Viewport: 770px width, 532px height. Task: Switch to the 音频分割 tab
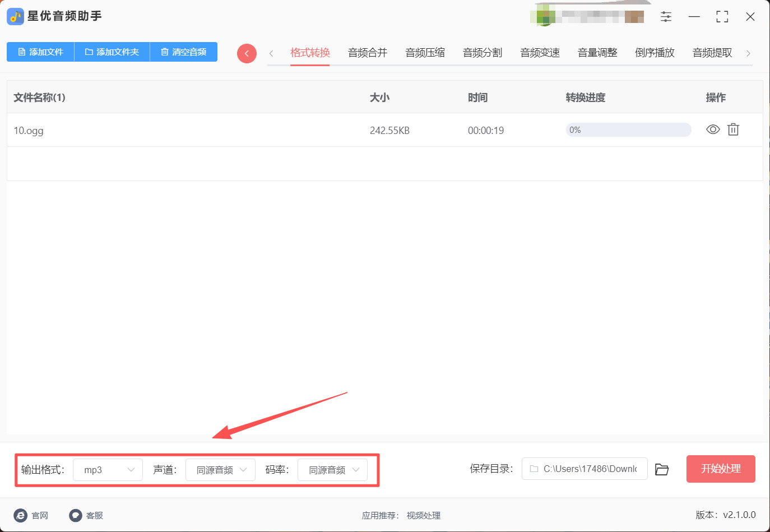(483, 53)
